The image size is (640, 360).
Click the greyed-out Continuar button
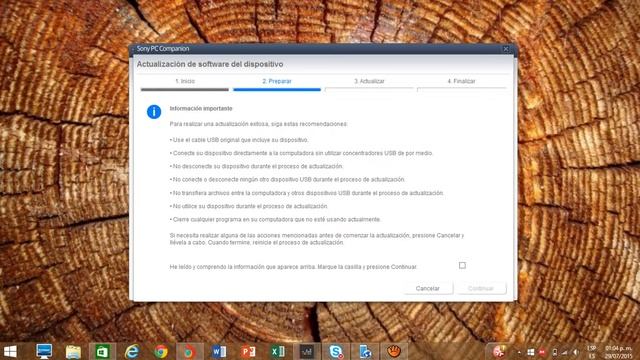(481, 288)
